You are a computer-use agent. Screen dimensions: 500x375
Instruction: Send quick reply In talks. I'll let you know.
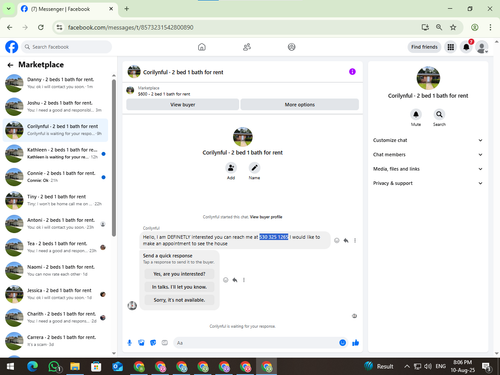click(179, 287)
